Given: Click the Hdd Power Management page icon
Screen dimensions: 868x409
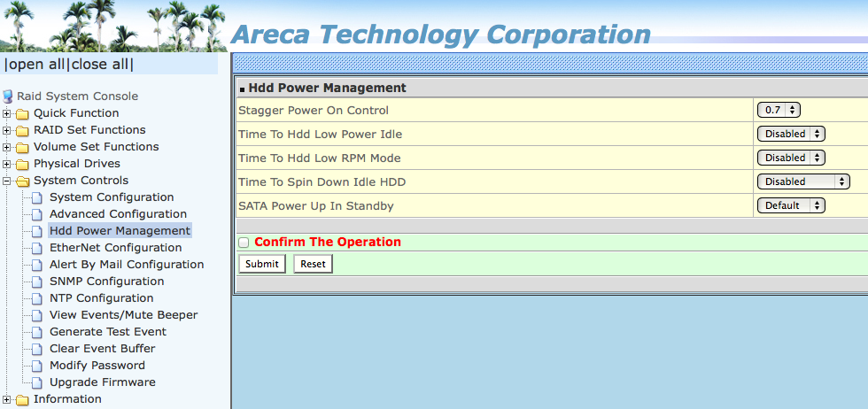Looking at the screenshot, I should point(37,231).
